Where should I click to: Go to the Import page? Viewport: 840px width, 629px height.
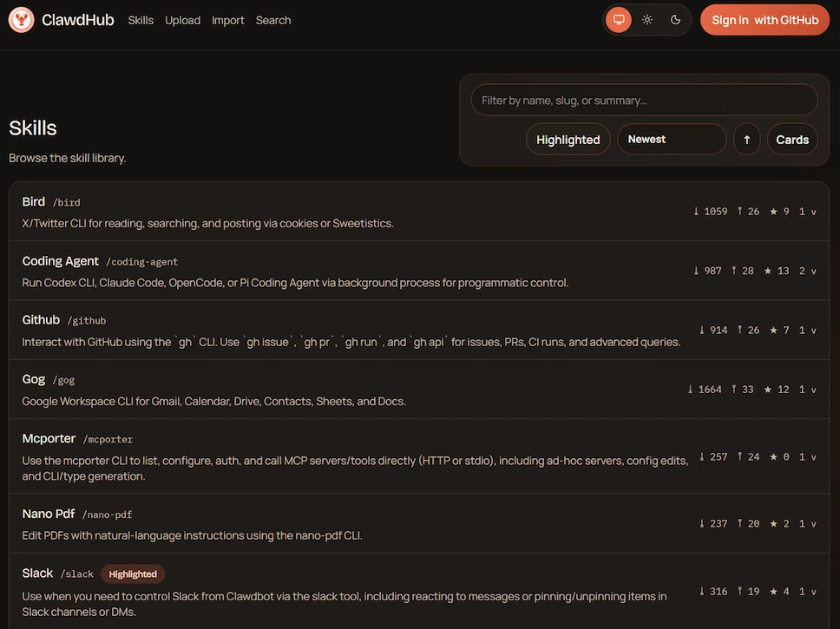[228, 20]
